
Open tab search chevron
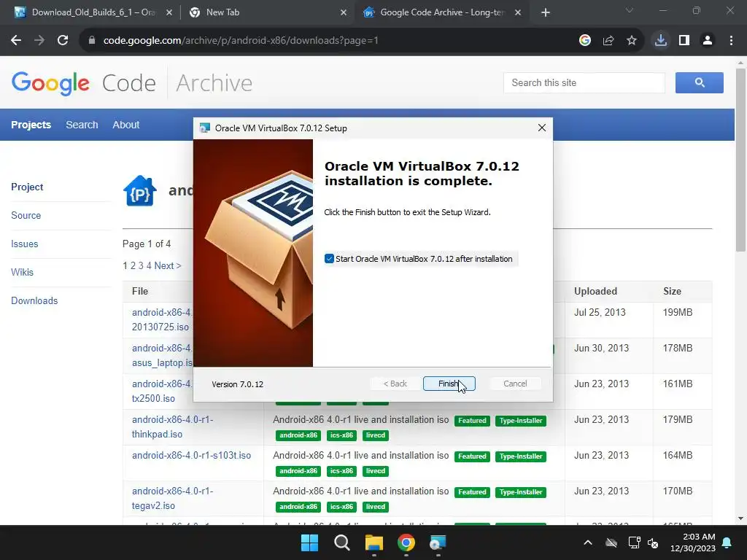point(630,10)
